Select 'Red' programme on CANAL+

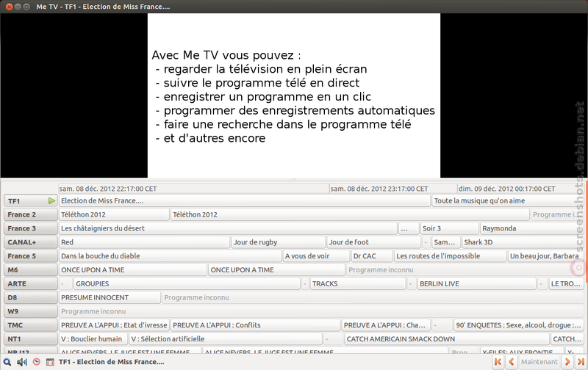(144, 242)
